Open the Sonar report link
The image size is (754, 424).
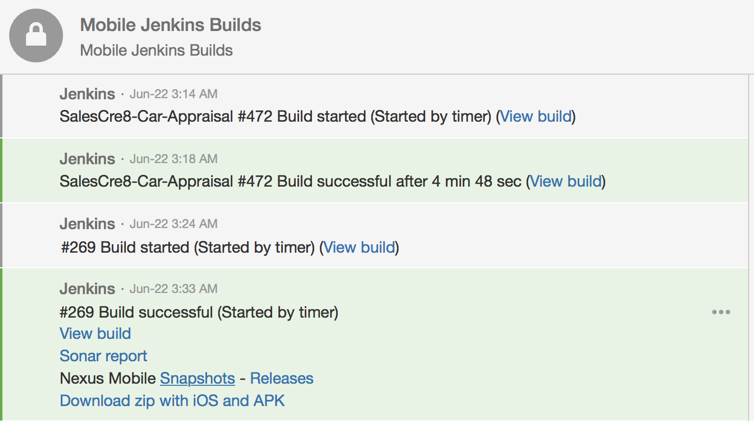point(103,356)
